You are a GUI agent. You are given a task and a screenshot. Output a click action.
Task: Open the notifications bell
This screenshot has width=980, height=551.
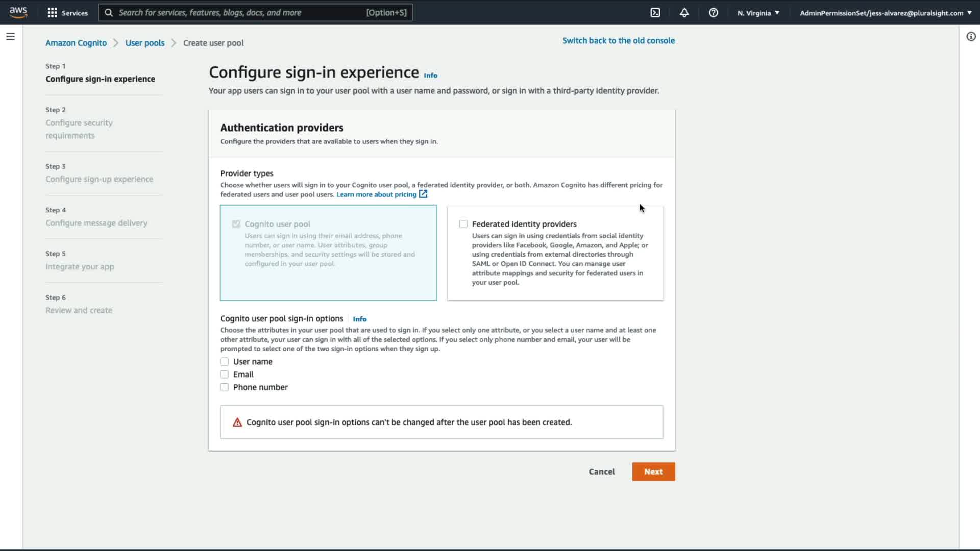684,13
